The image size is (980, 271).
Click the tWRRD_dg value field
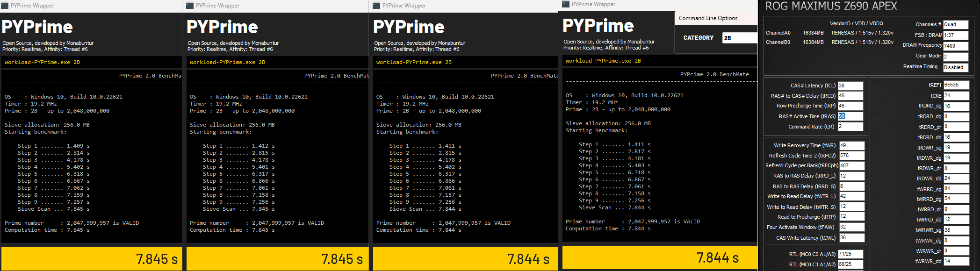coord(956,199)
